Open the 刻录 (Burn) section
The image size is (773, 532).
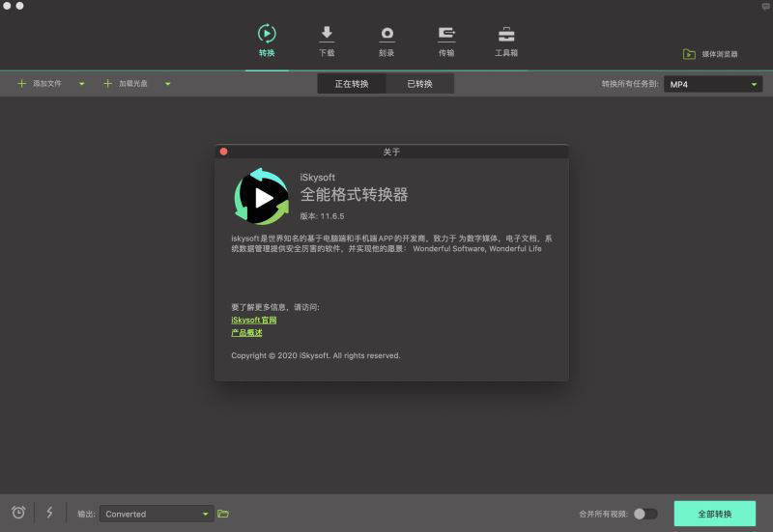pos(386,41)
